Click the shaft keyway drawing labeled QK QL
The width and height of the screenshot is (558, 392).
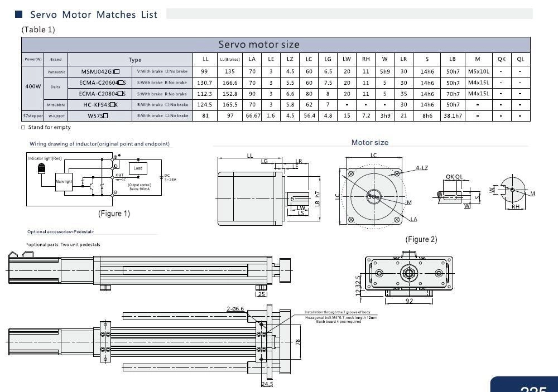(x=454, y=196)
